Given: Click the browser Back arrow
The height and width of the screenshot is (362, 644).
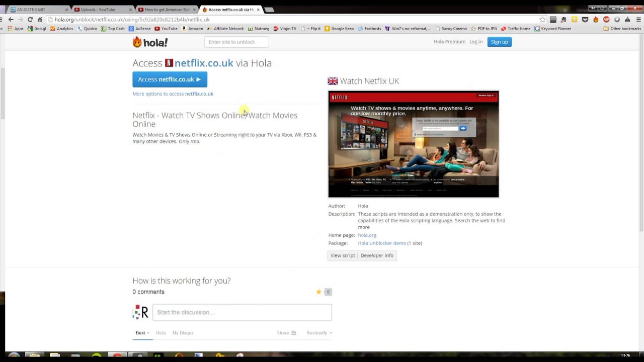Looking at the screenshot, I should pos(11,20).
